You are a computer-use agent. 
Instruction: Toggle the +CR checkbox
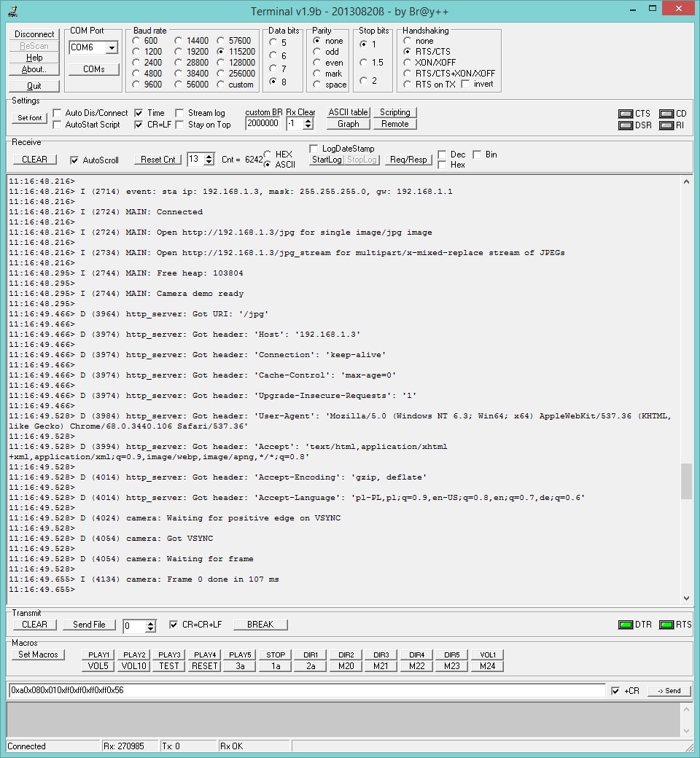(615, 691)
